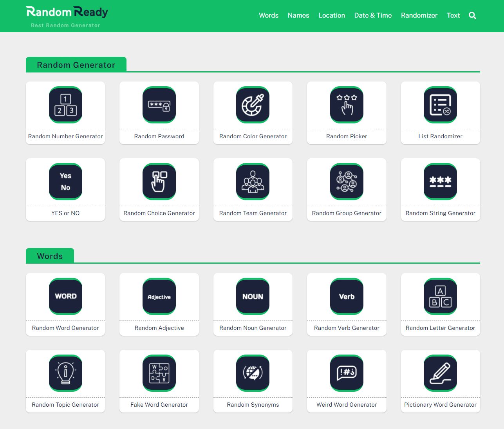
Task: Click the Random Choice Generator label
Action: (x=159, y=213)
